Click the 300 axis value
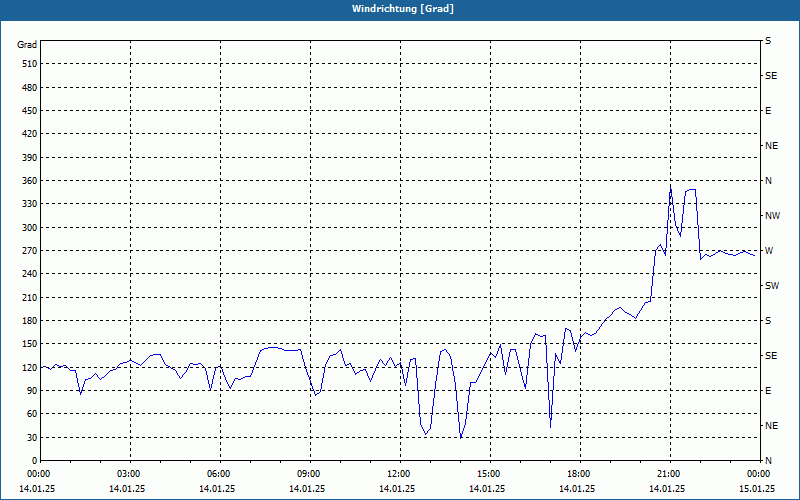800x500 pixels. tap(30, 228)
